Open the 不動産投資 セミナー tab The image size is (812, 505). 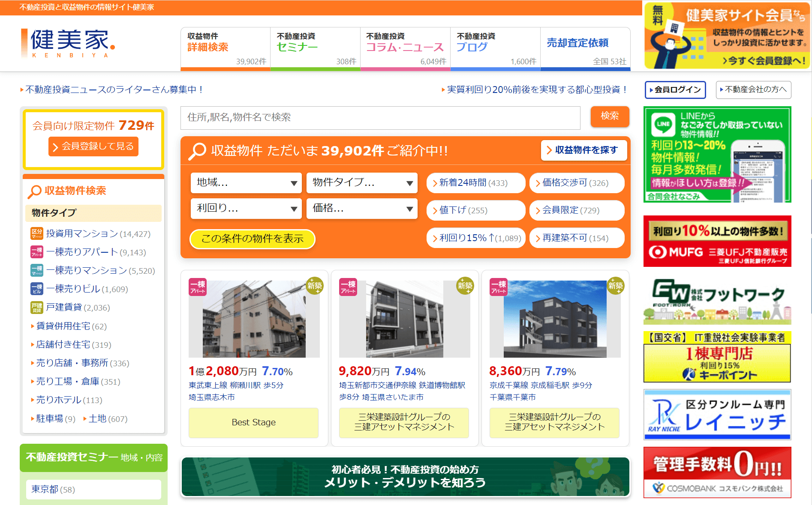pyautogui.click(x=316, y=48)
